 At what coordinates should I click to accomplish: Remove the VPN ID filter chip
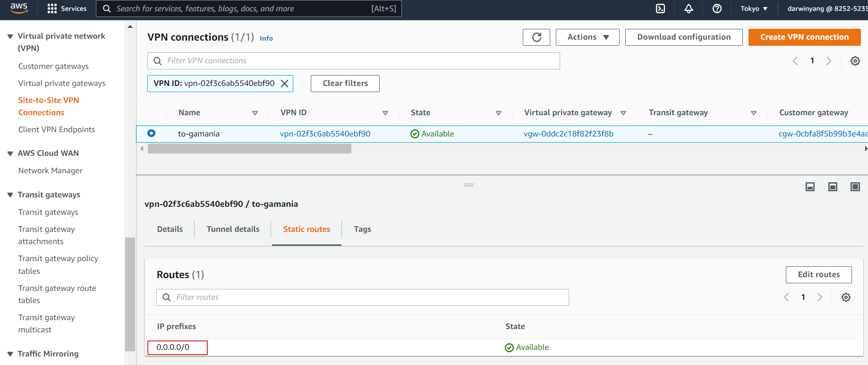(x=285, y=84)
